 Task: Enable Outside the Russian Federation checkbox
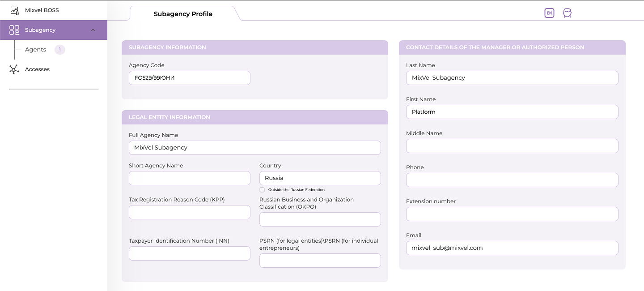tap(262, 190)
